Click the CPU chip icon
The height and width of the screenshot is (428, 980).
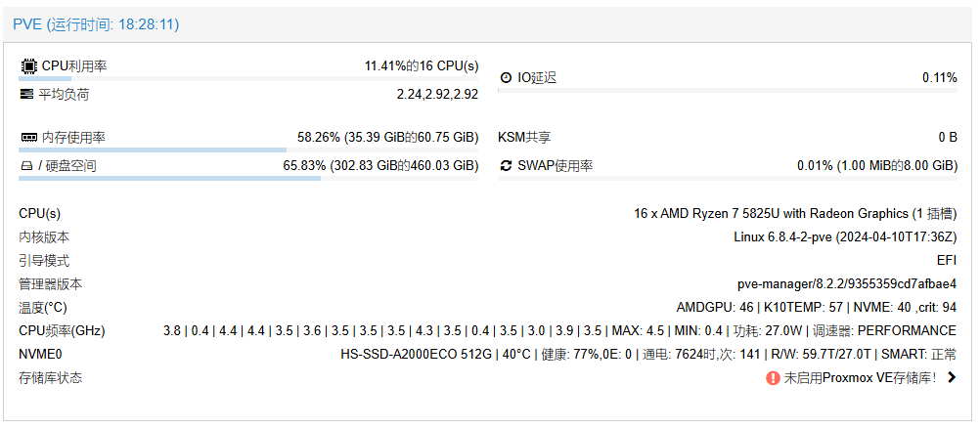point(28,66)
